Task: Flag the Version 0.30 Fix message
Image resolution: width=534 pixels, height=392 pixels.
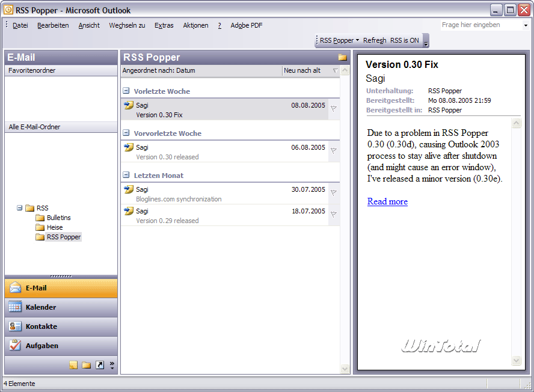Action: point(334,108)
